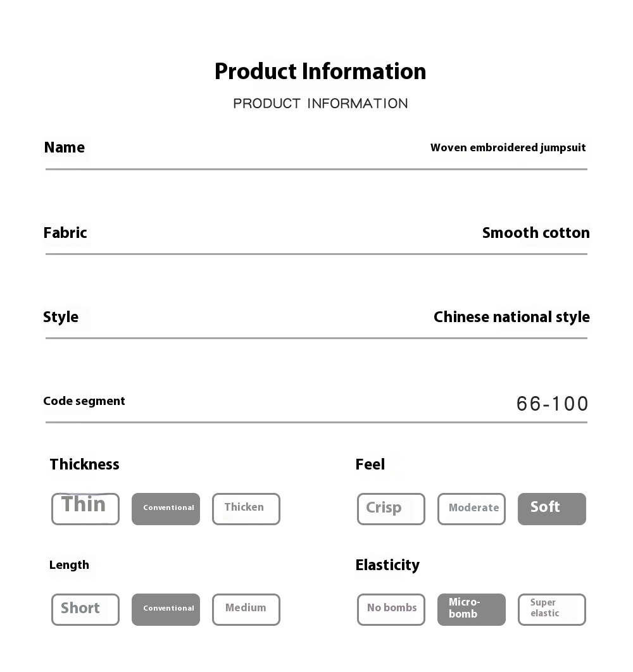
Task: Toggle the Soft feel box
Action: (552, 509)
